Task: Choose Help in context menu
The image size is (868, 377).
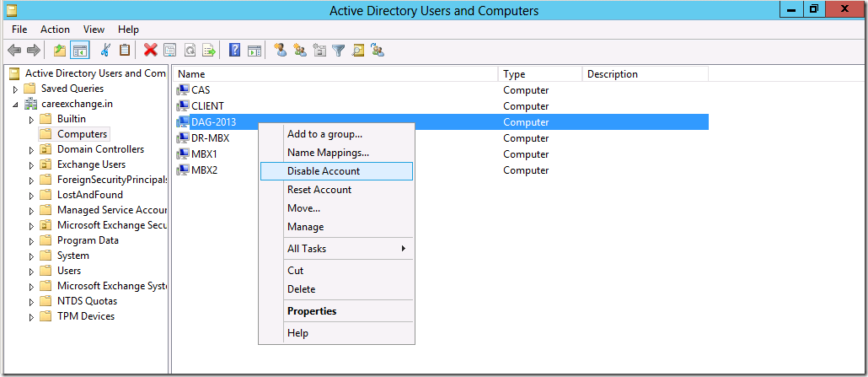Action: [336, 333]
